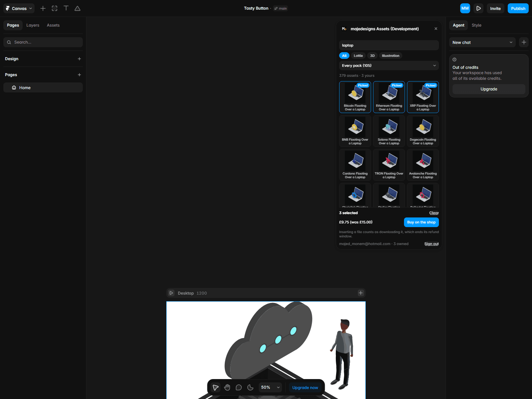Click the Sign out link
The height and width of the screenshot is (399, 532).
coord(432,244)
